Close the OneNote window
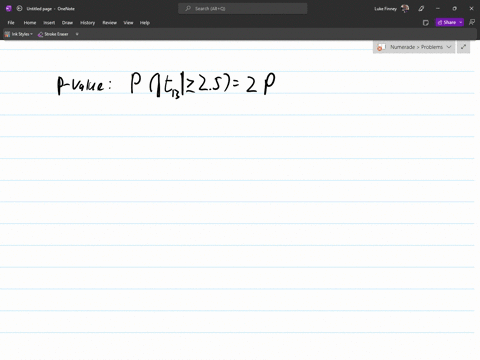The image size is (480, 360). click(471, 9)
